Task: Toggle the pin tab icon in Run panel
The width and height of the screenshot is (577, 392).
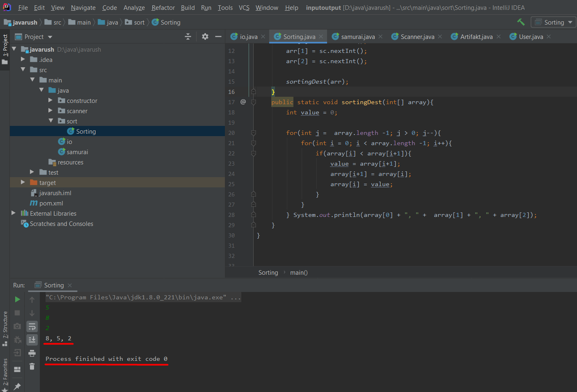Action: [x=17, y=386]
